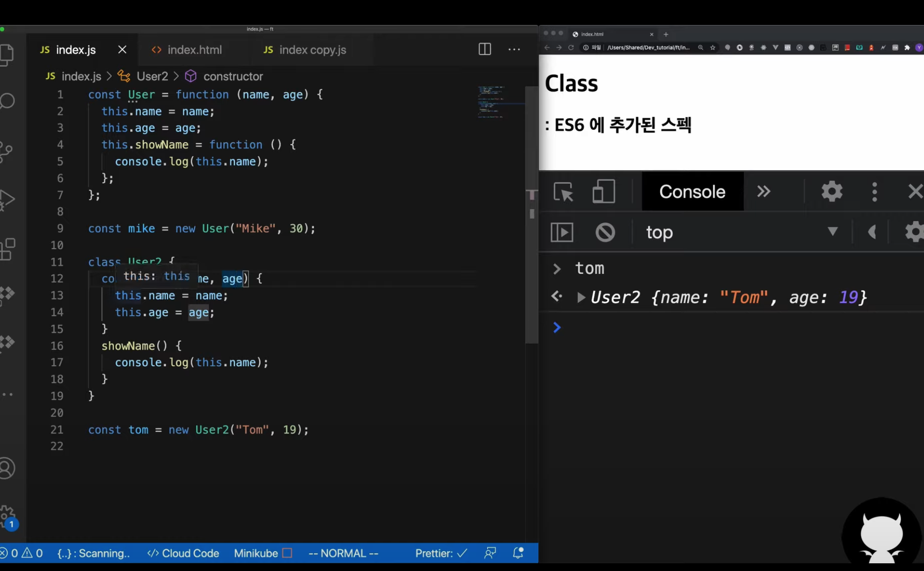Show errors and warnings in status bar
This screenshot has height=571, width=924.
[21, 553]
